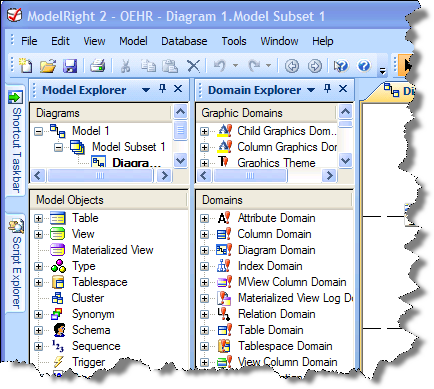Open the Tools menu
Viewport: 434px width, 389px height.
tap(234, 41)
